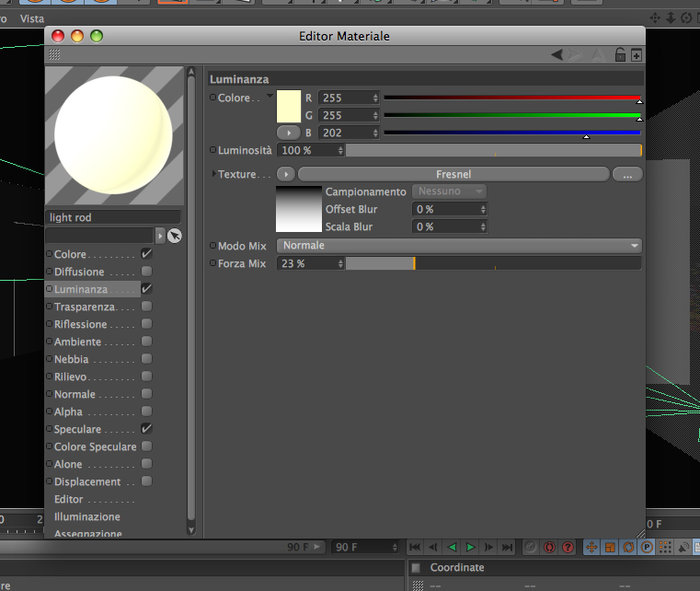This screenshot has height=591, width=700.
Task: Click the Forza Mix value stepper arrows
Action: (341, 264)
